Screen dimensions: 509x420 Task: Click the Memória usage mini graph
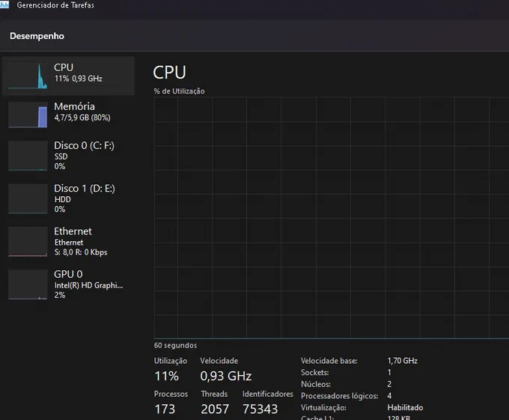coord(28,115)
